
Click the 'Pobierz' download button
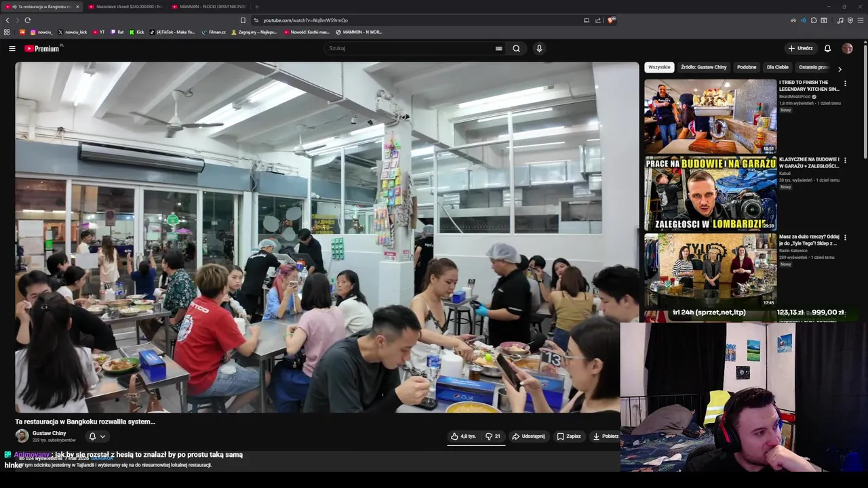(606, 436)
